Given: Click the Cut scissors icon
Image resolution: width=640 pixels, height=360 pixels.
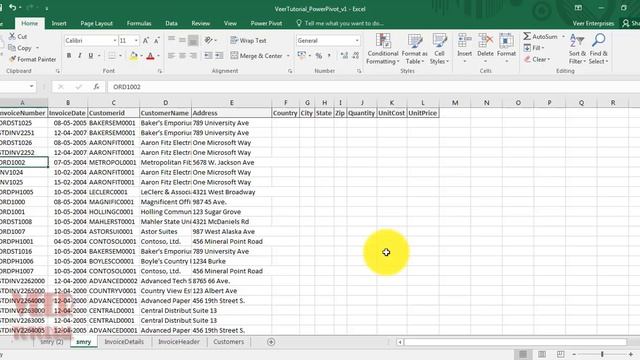Looking at the screenshot, I should tap(12, 36).
